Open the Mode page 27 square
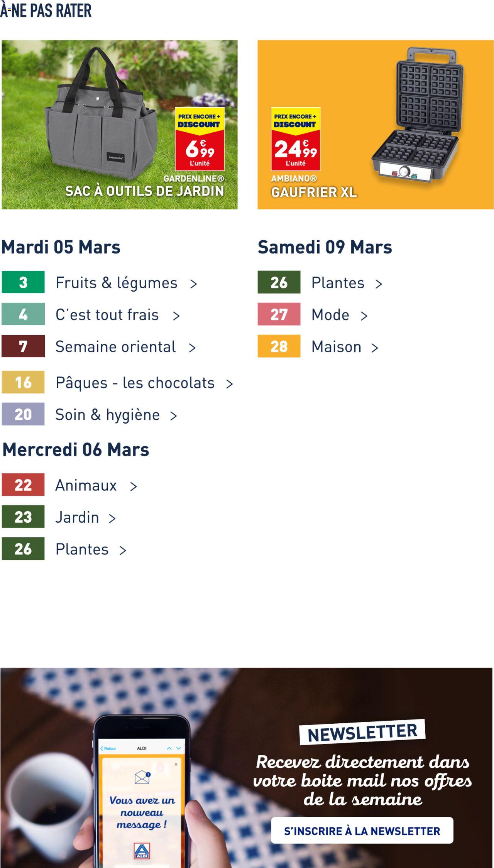The width and height of the screenshot is (494, 868). coord(279,315)
